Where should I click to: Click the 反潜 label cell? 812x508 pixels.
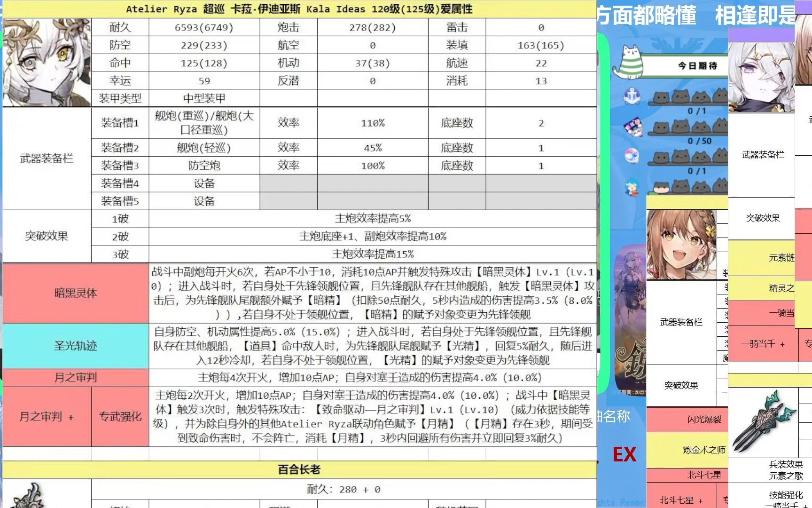point(289,81)
